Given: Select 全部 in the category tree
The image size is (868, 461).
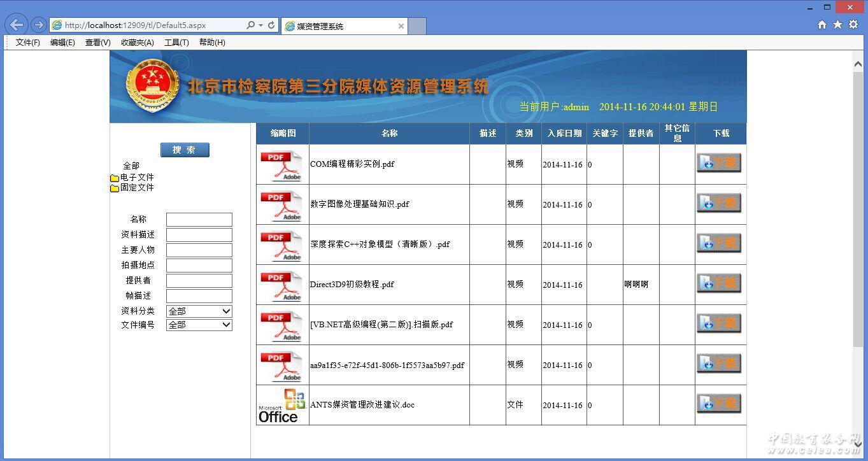Looking at the screenshot, I should point(131,166).
